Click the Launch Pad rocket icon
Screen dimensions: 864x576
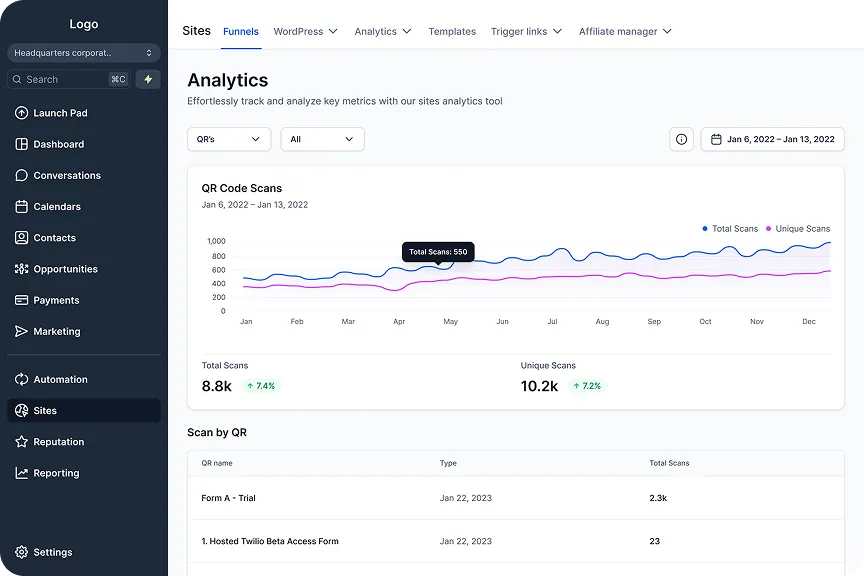[x=21, y=113]
